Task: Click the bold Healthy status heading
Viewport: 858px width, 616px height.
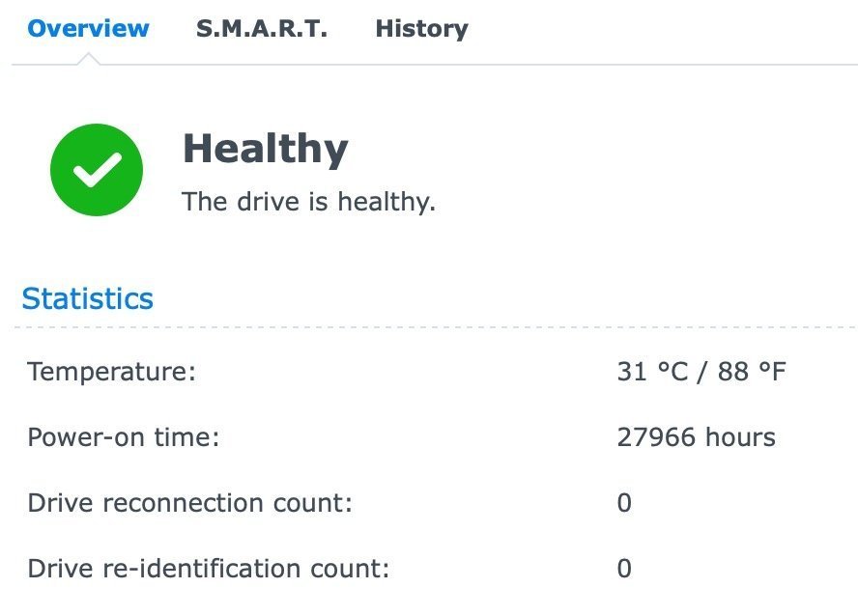Action: (x=265, y=150)
